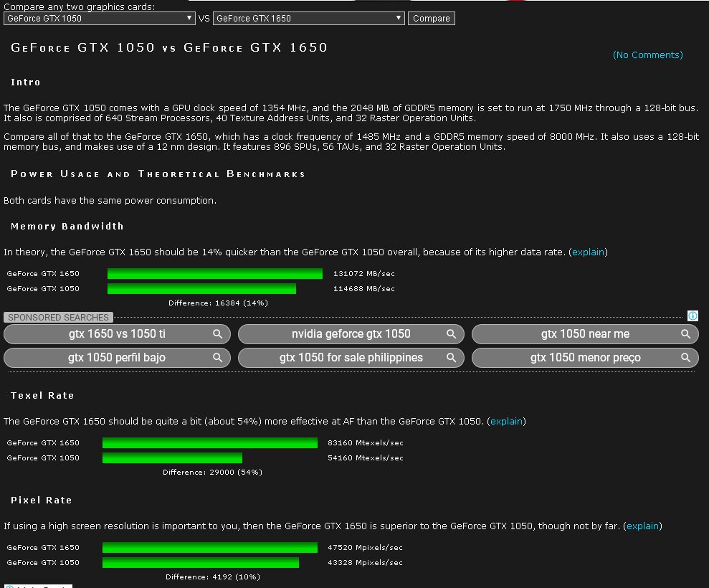Click magnifier icon on gtx 1050 menor preço

pyautogui.click(x=685, y=357)
